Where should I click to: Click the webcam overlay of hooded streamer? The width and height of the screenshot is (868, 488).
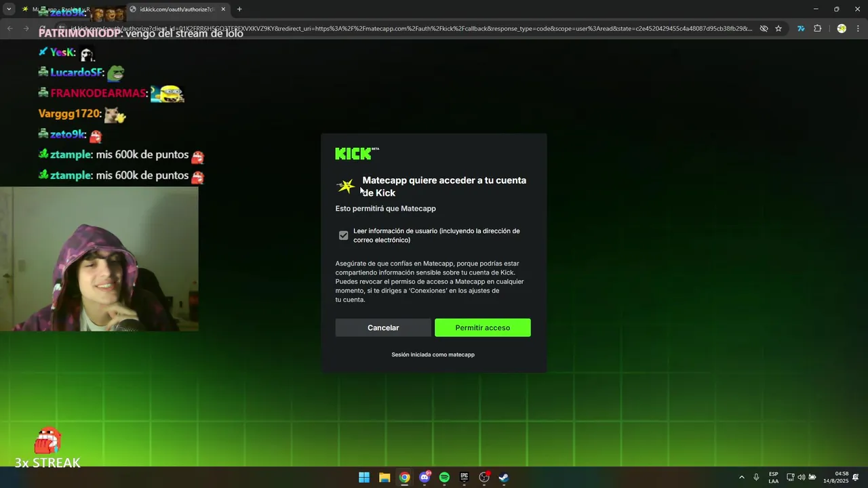(x=99, y=259)
